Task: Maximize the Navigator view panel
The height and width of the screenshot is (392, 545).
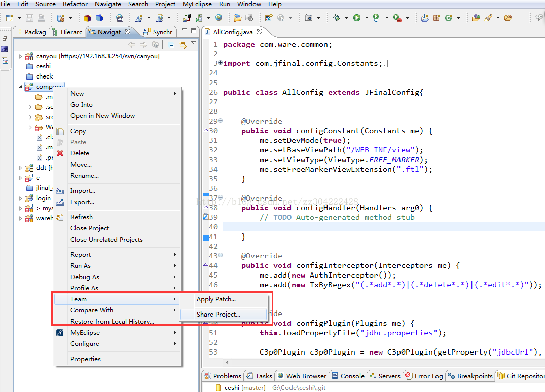Action: coord(194,30)
